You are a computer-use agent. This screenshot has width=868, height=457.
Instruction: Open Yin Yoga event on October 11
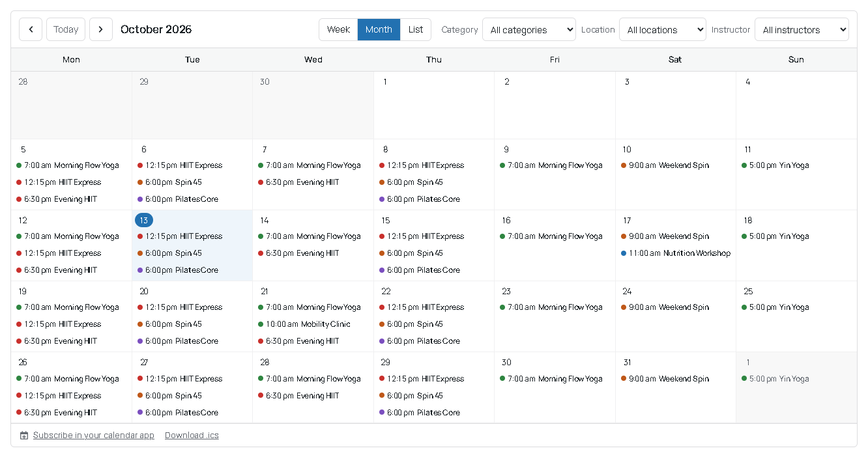point(775,165)
